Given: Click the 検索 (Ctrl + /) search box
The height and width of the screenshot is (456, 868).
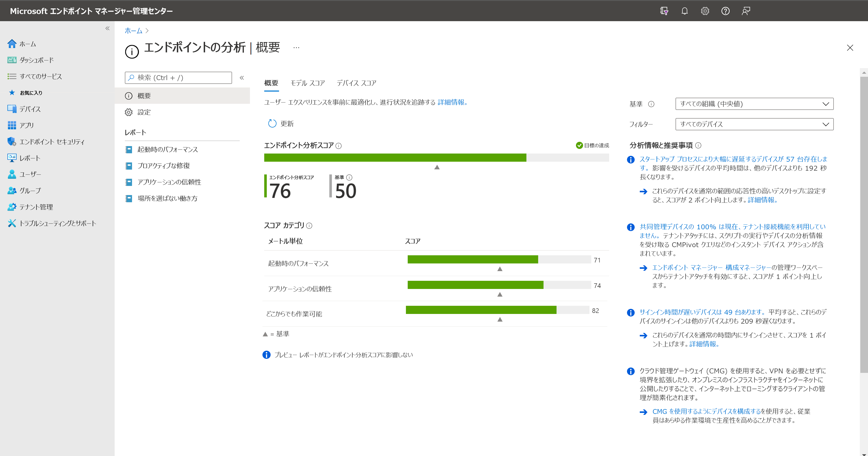Looking at the screenshot, I should 178,78.
